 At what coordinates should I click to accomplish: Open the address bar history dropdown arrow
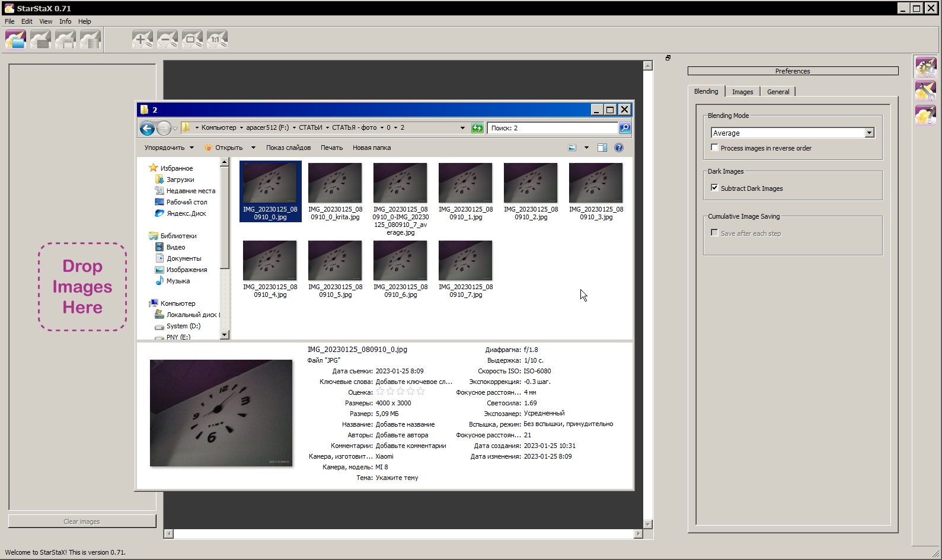[x=462, y=128]
